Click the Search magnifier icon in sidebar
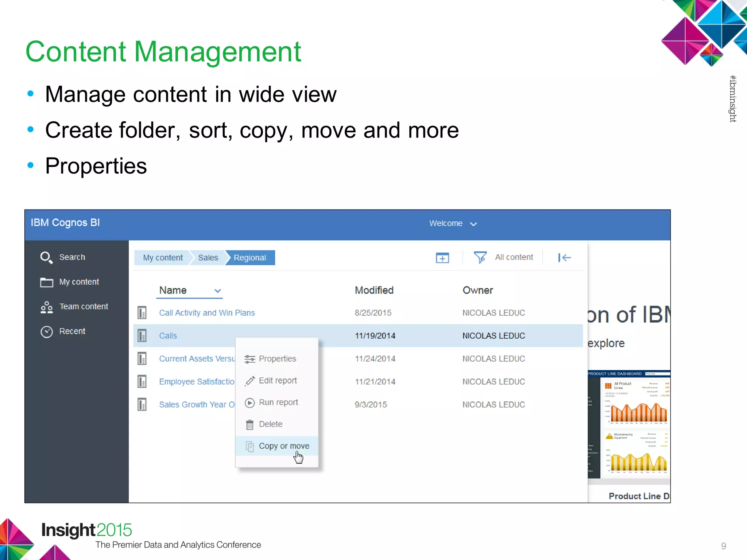 (46, 257)
